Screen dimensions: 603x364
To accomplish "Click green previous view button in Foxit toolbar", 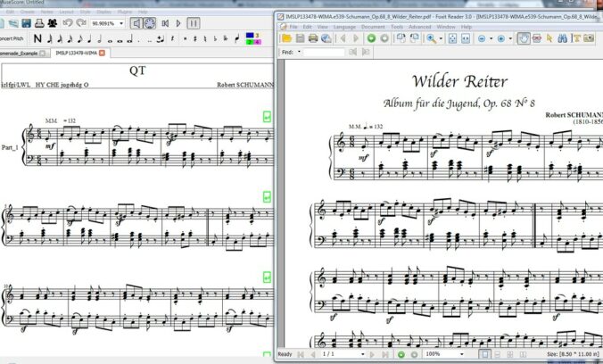I will pyautogui.click(x=371, y=38).
